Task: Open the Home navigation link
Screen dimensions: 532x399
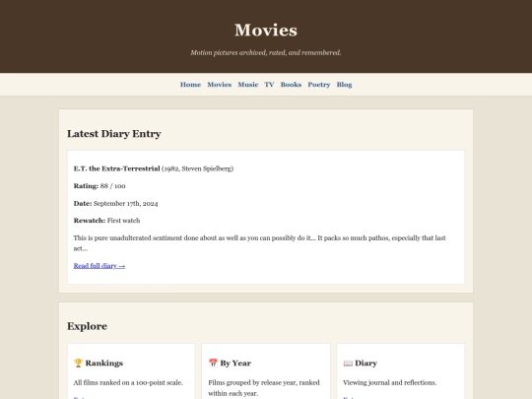Action: (190, 85)
